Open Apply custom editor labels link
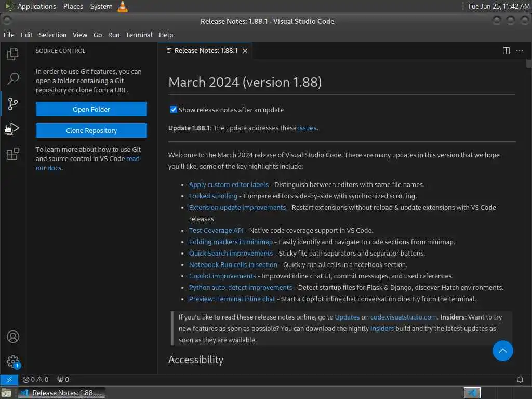The width and height of the screenshot is (532, 399). [x=229, y=184]
